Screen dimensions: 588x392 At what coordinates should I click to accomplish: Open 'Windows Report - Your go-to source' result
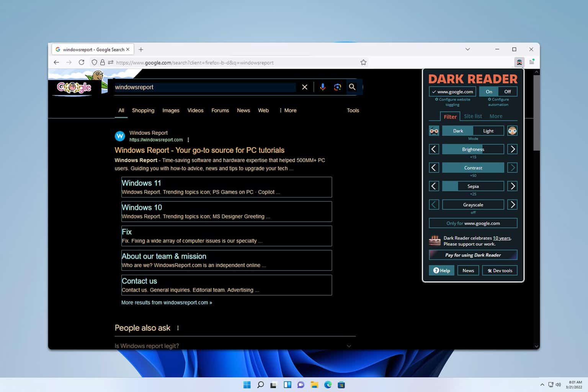point(199,150)
